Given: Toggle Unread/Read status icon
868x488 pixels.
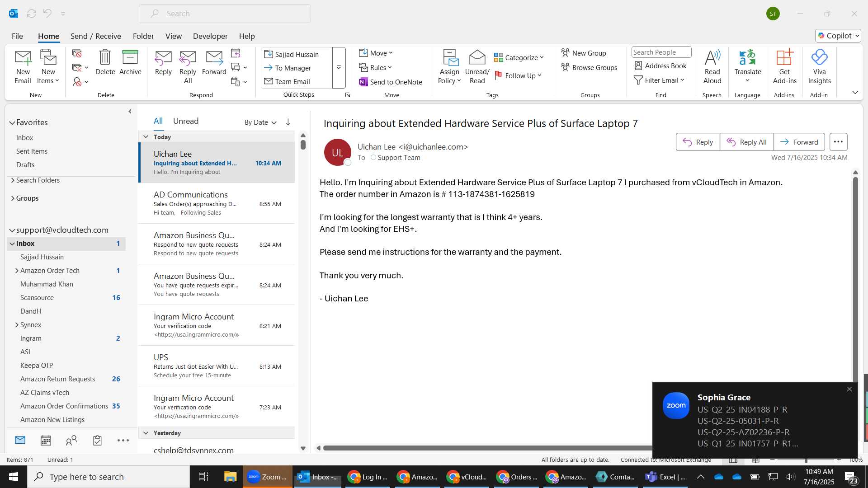Looking at the screenshot, I should (x=477, y=57).
